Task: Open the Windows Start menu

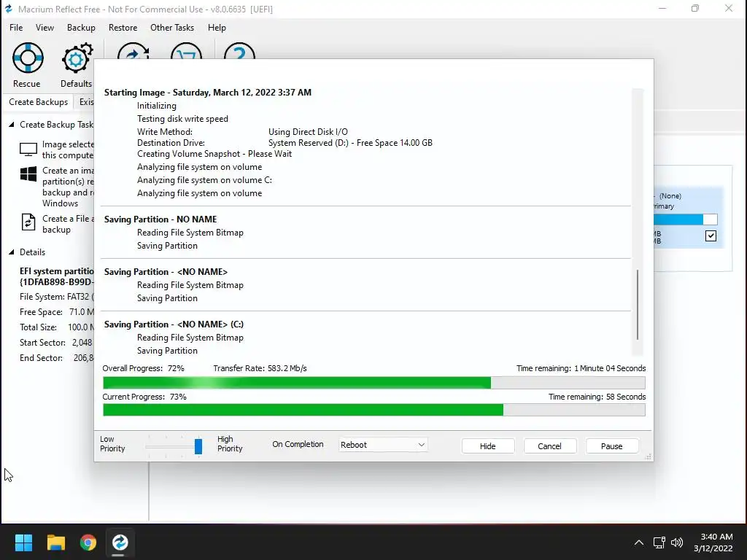Action: [23, 542]
